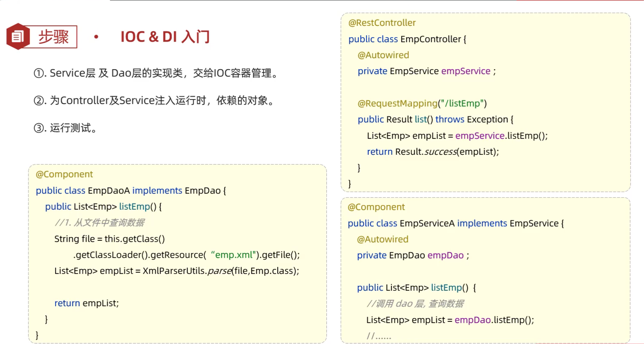Click the Result.success(empList) return line
Viewport: 644px width, 344px height.
(433, 152)
